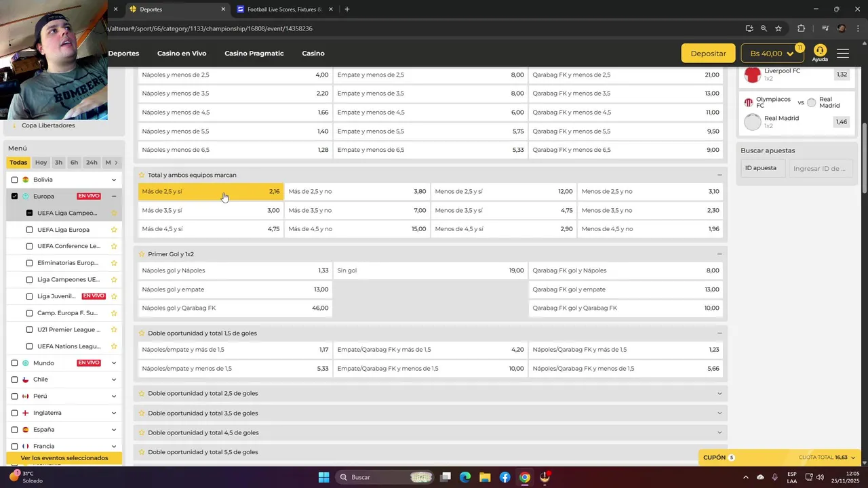Open the Chrome three-dot menu
This screenshot has width=868, height=488.
tap(856, 28)
